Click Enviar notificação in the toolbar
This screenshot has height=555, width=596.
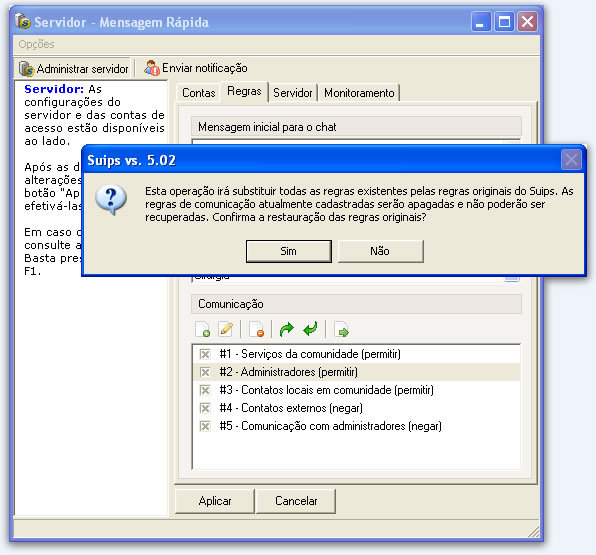pyautogui.click(x=196, y=68)
